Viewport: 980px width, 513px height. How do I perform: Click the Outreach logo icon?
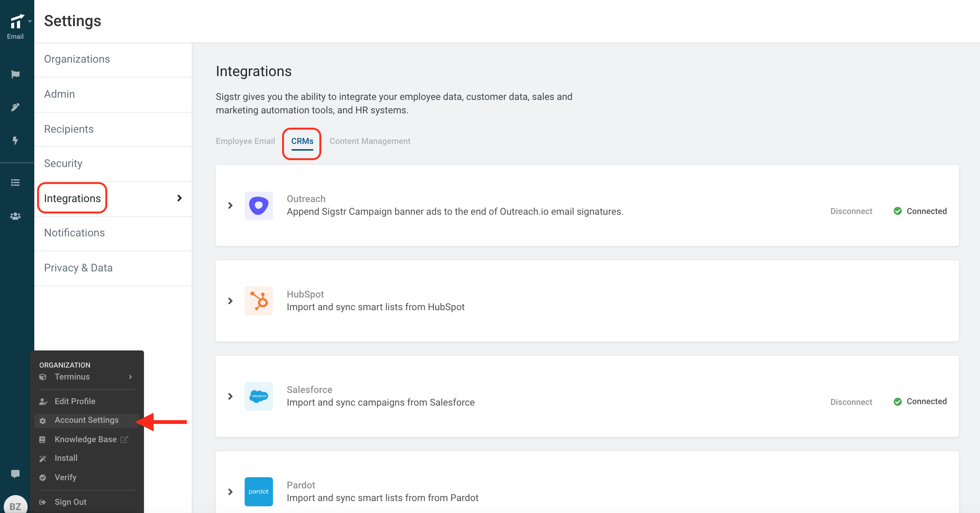pyautogui.click(x=259, y=205)
